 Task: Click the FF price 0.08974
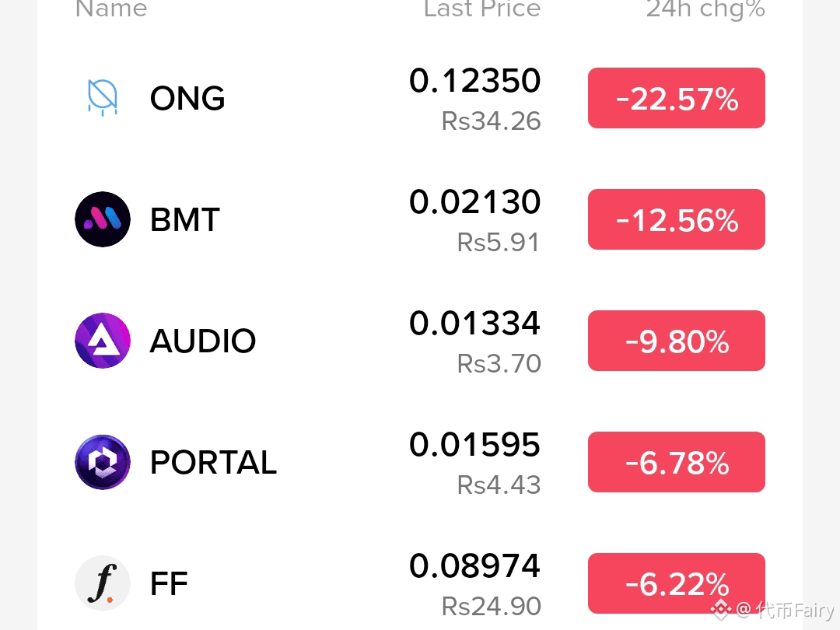(x=474, y=565)
